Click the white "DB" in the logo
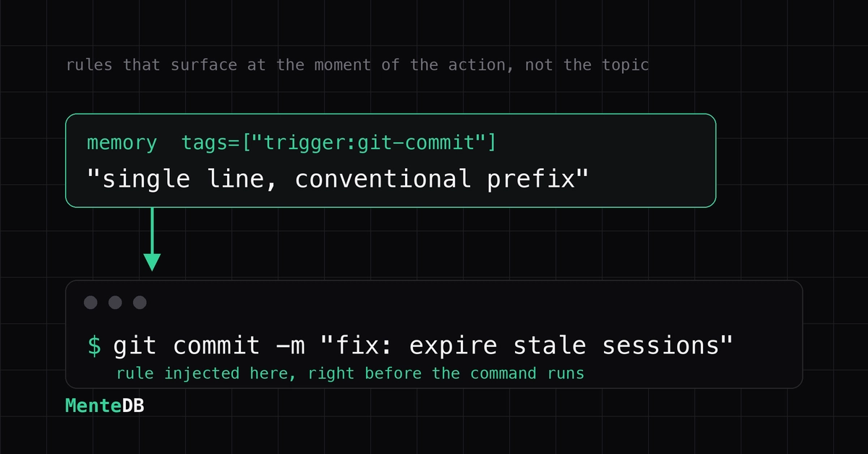 click(133, 406)
